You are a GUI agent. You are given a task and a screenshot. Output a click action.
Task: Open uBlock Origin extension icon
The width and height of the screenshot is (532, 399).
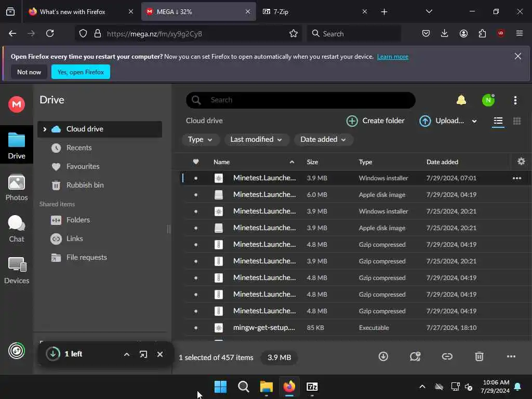coord(501,33)
